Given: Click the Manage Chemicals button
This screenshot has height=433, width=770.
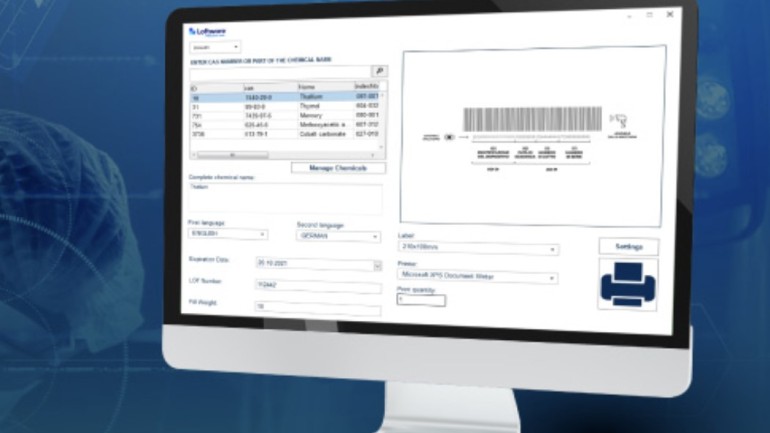Looking at the screenshot, I should tap(338, 168).
